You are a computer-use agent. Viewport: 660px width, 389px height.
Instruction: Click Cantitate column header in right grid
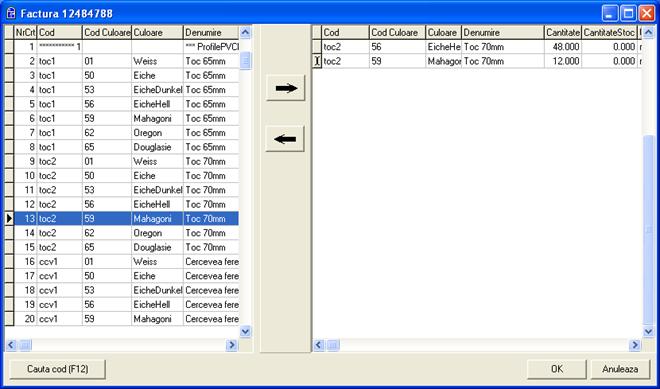563,32
